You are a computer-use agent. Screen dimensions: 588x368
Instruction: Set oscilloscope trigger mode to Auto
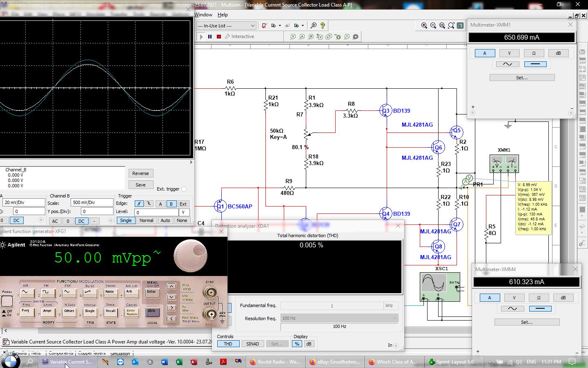tap(165, 220)
